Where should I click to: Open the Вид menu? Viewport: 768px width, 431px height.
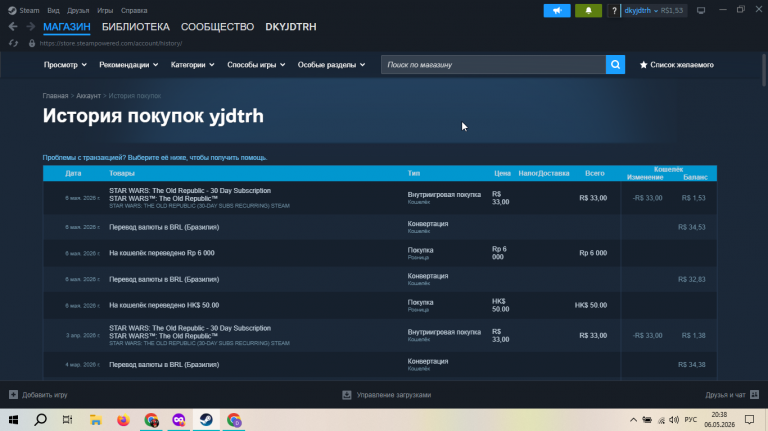pyautogui.click(x=53, y=10)
